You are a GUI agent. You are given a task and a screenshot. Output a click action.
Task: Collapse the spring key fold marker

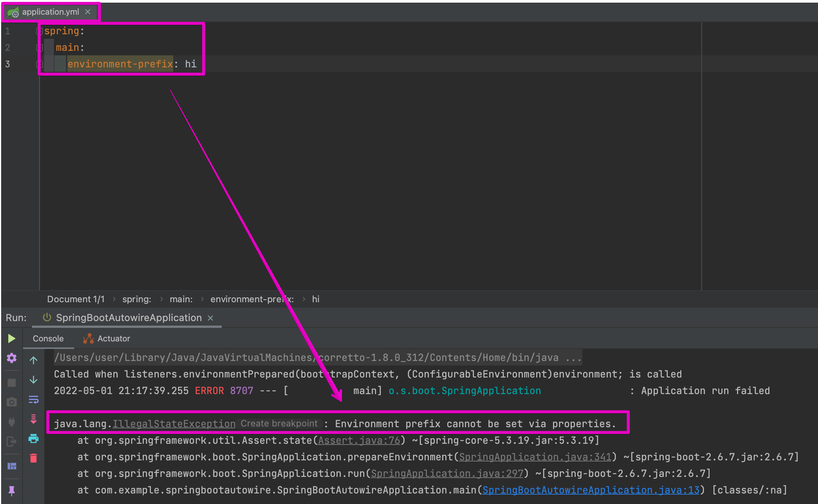[x=39, y=31]
